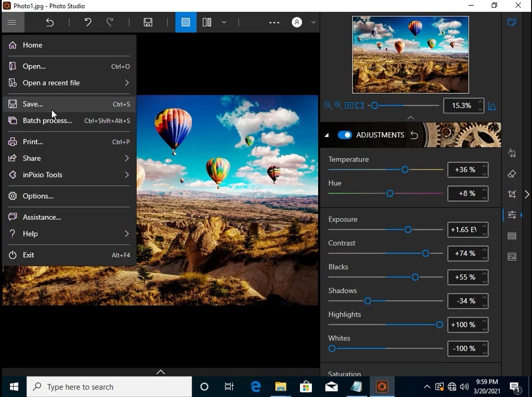Open the Frames panel at the sidebar bottom

[512, 256]
